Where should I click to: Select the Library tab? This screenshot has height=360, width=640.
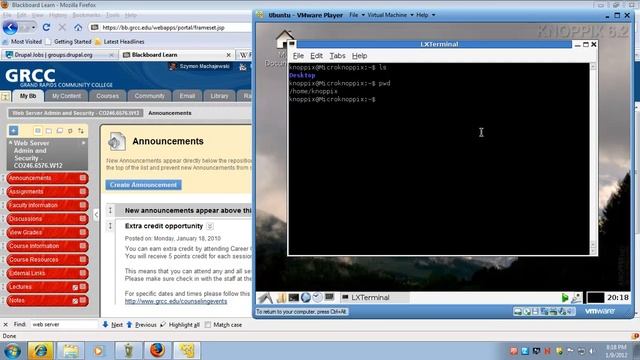[x=219, y=96]
